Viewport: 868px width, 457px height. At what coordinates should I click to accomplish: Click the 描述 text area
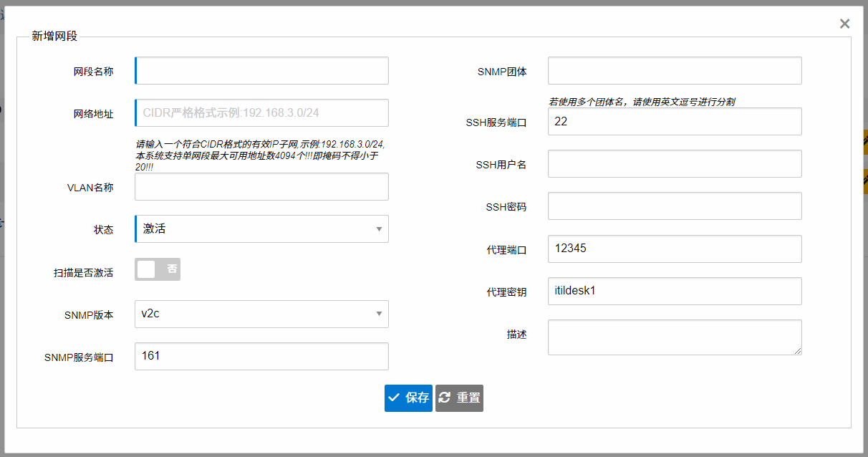tap(675, 337)
